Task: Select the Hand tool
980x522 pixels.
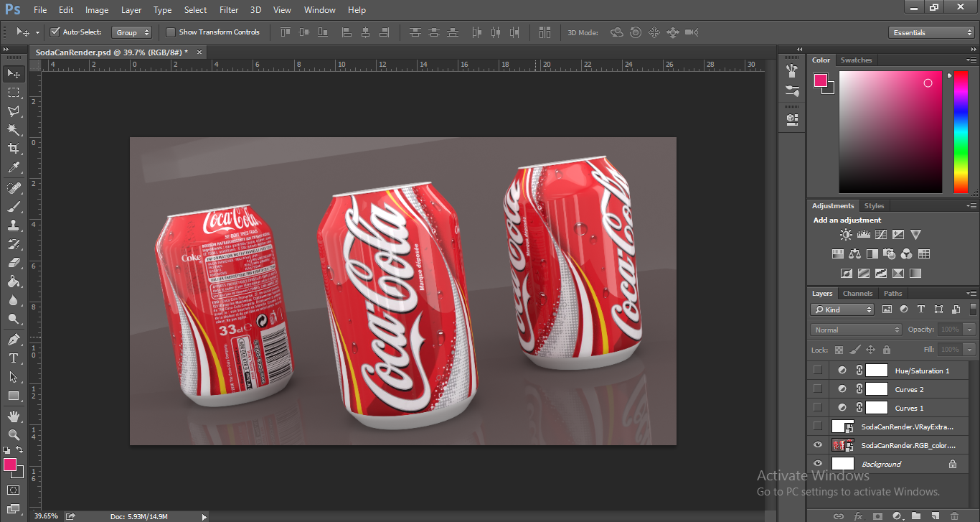Action: click(x=14, y=416)
